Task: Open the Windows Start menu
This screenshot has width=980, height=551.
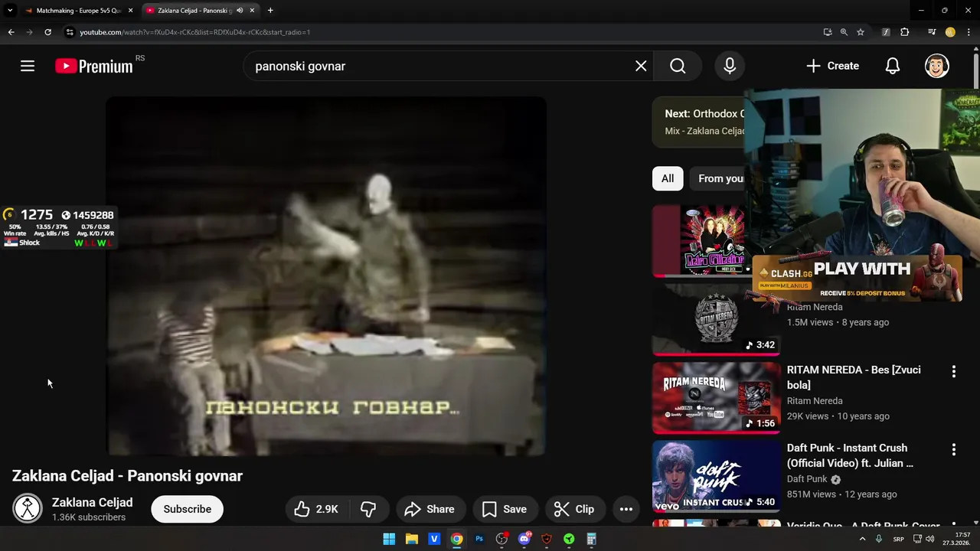Action: [389, 539]
